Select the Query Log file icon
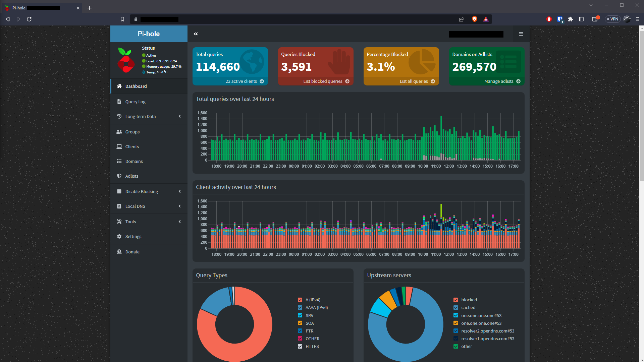 (119, 102)
